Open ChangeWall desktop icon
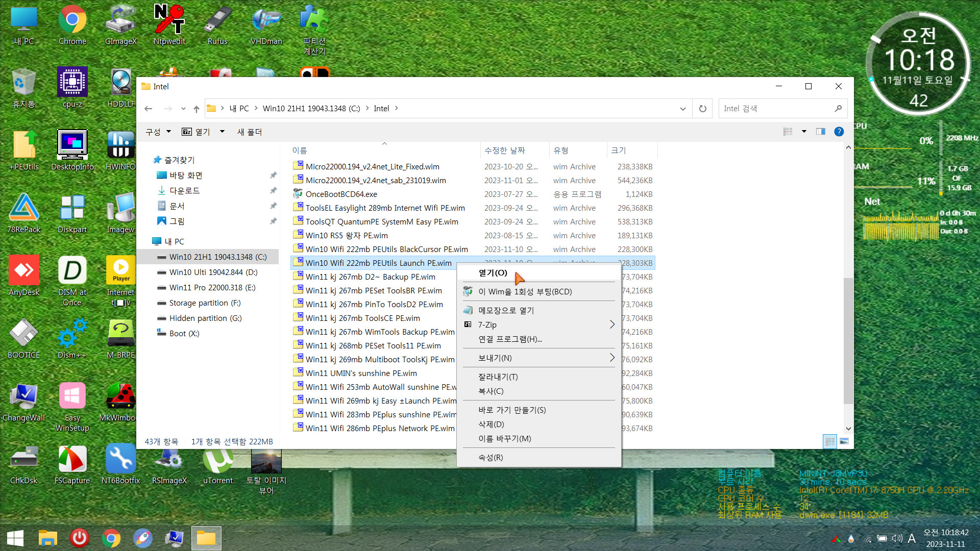This screenshot has height=551, width=980. coord(23,402)
